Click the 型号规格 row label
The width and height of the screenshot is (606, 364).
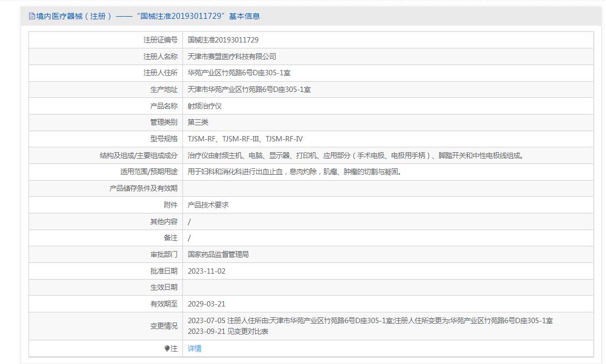(x=164, y=139)
